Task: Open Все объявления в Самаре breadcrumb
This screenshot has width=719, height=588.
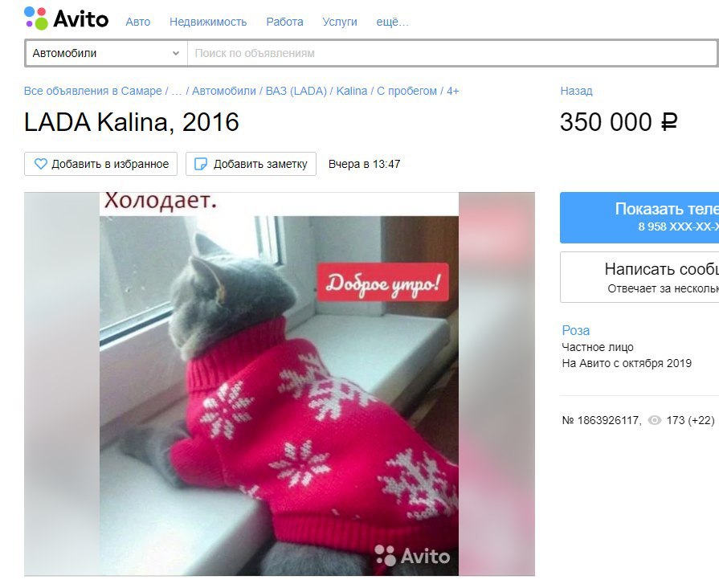Action: 92,91
